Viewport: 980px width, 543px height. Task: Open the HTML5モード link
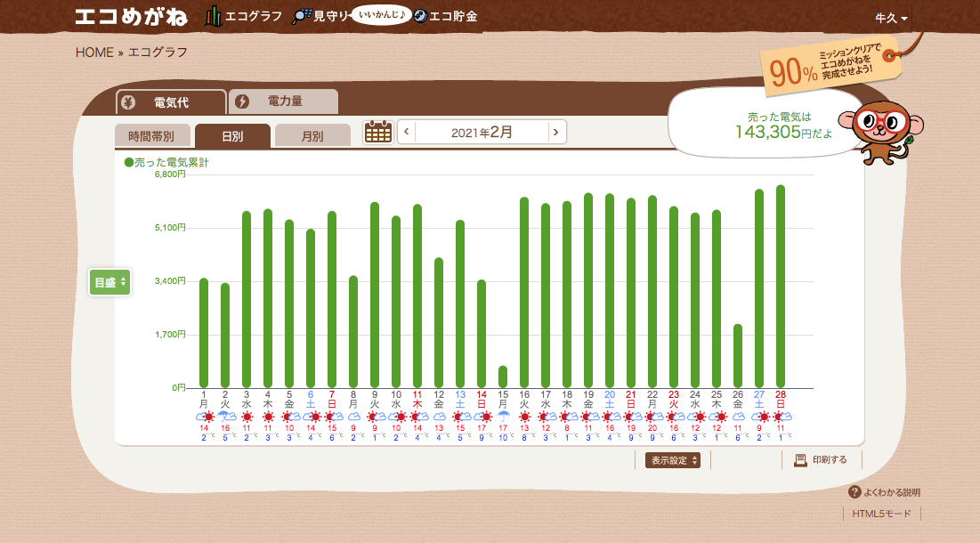(881, 514)
